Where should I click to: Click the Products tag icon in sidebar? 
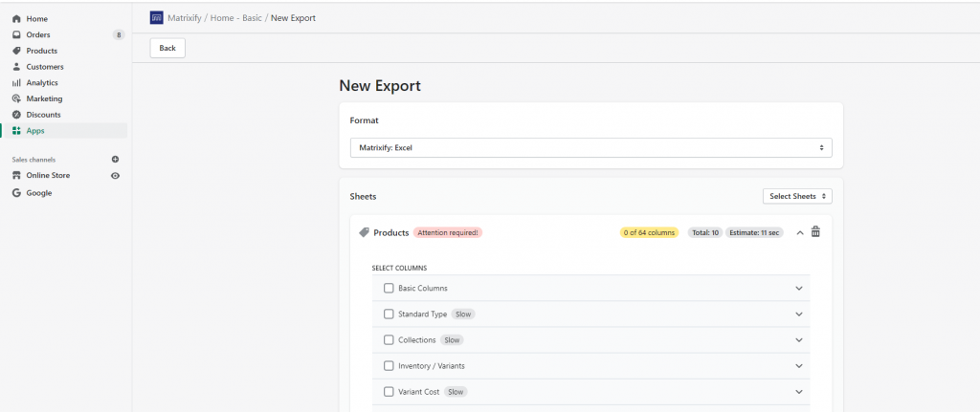pos(17,51)
